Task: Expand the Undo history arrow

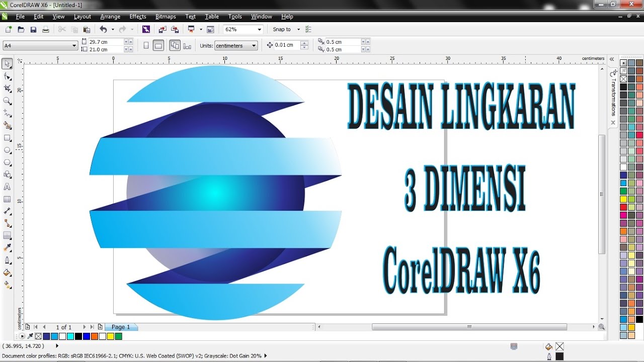Action: (x=113, y=30)
